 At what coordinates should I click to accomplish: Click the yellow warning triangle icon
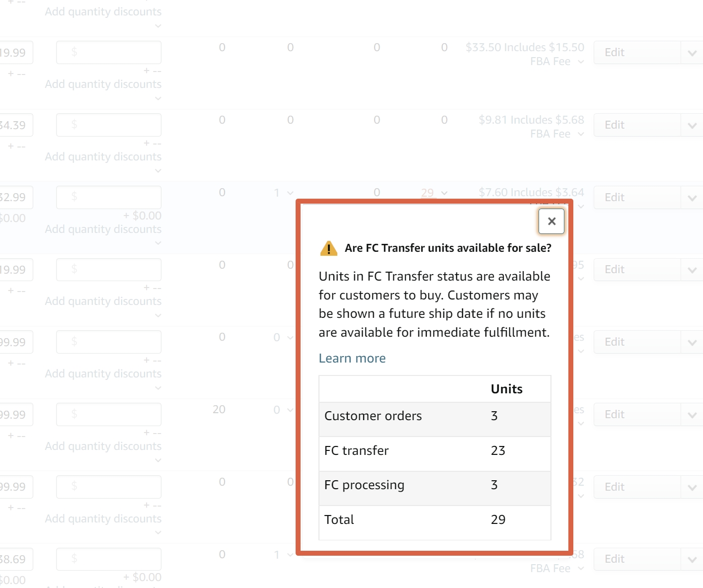pyautogui.click(x=328, y=248)
